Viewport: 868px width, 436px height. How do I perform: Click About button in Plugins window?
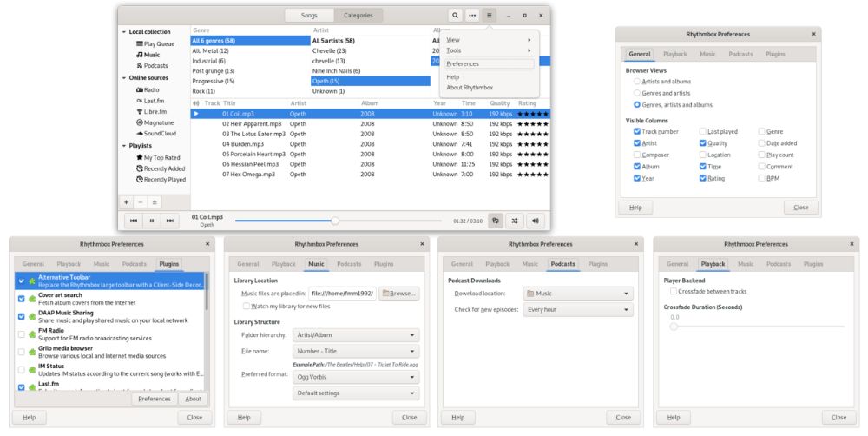pos(194,399)
